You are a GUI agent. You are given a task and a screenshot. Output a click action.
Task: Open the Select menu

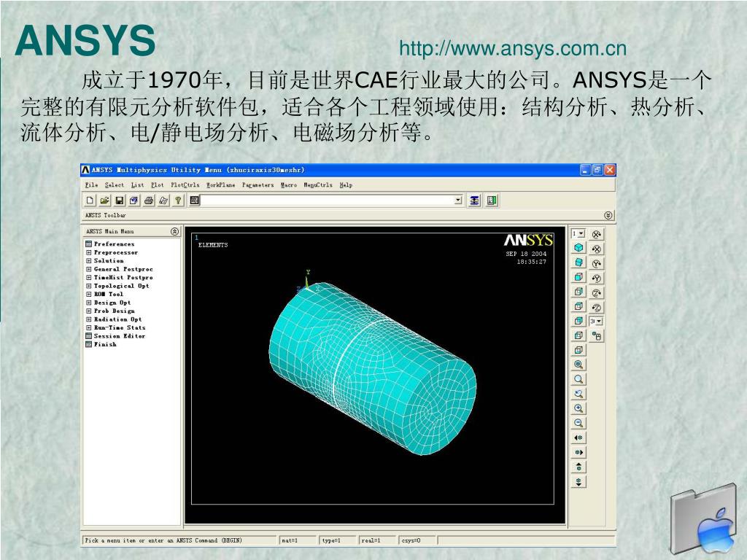tap(115, 184)
